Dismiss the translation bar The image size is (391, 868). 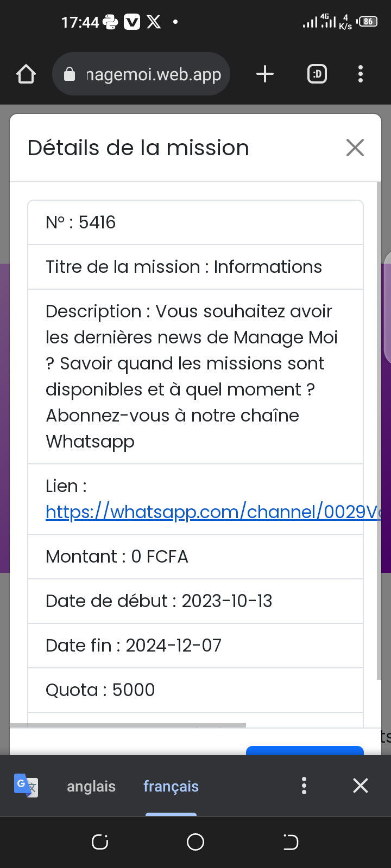click(361, 786)
